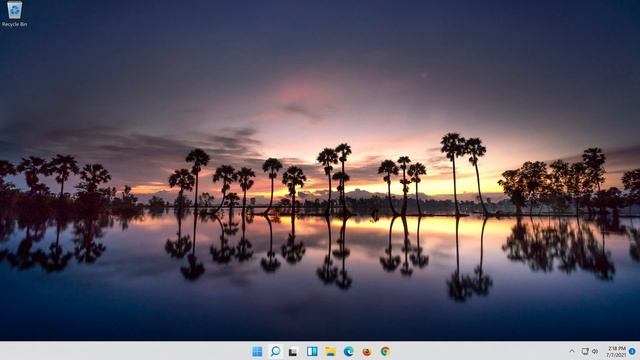
Task: Open the Recycle Bin desktop icon
Action: tap(14, 14)
